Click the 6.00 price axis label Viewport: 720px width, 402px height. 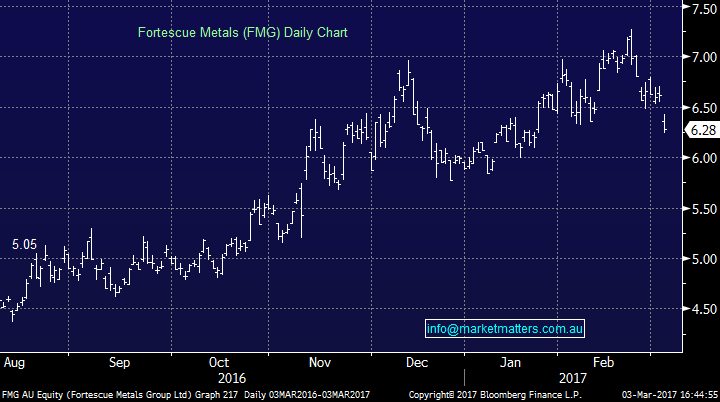point(704,158)
